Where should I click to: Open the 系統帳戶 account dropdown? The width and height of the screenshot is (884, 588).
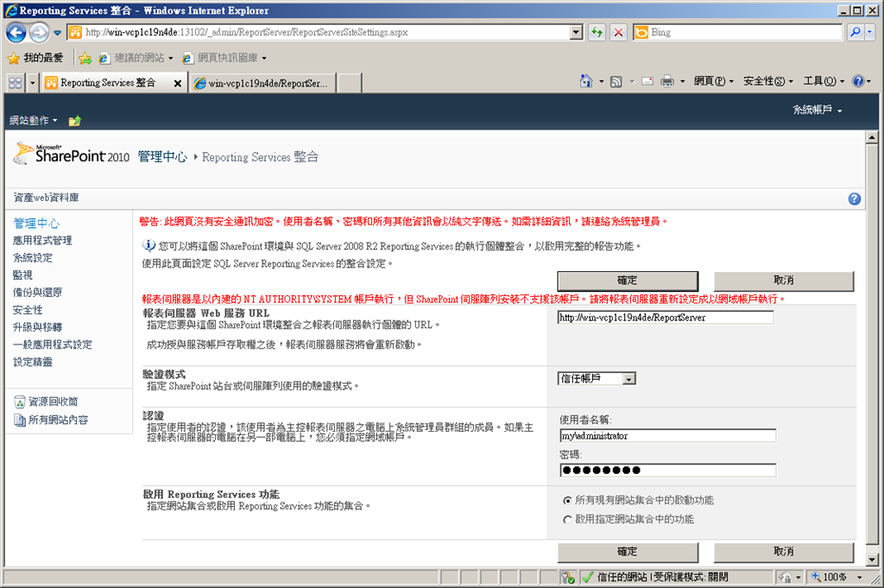[x=817, y=110]
